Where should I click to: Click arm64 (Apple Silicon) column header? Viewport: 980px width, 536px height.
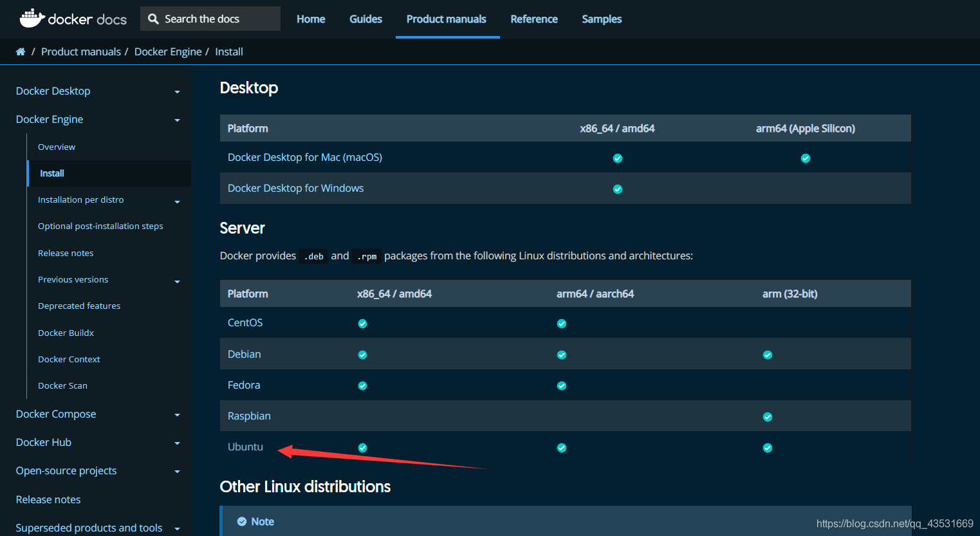pyautogui.click(x=806, y=128)
